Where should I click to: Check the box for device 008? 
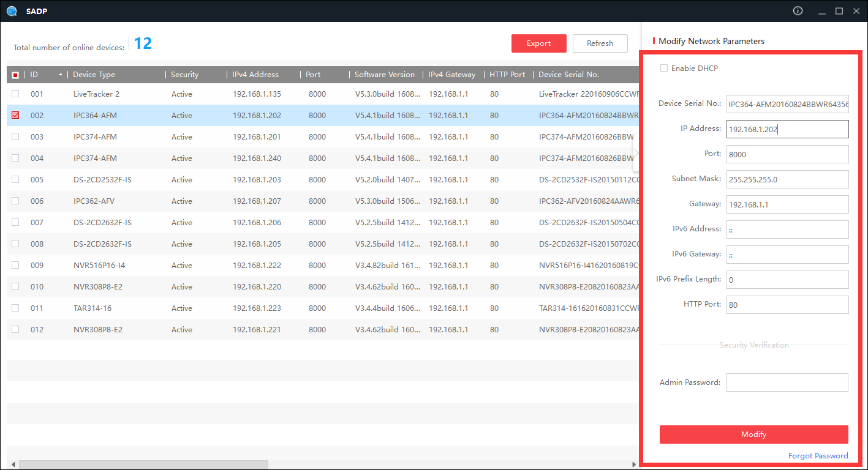pyautogui.click(x=15, y=244)
